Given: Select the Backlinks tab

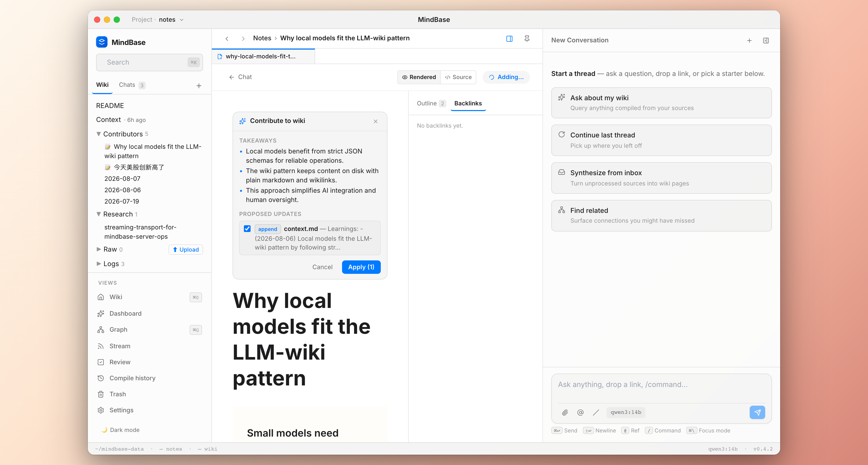Looking at the screenshot, I should [x=468, y=103].
